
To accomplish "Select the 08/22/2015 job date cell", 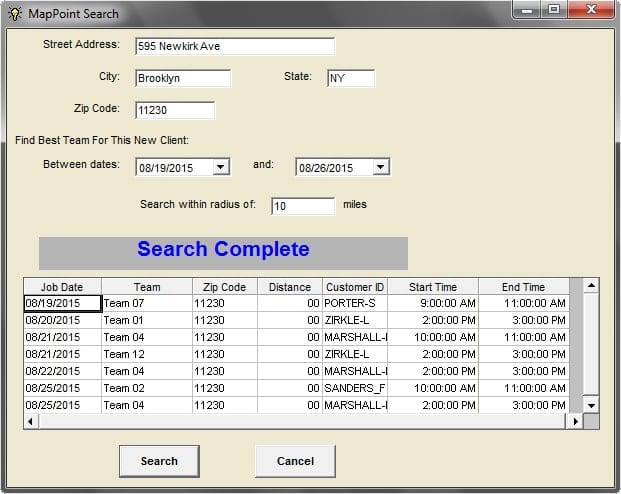I will coord(63,371).
